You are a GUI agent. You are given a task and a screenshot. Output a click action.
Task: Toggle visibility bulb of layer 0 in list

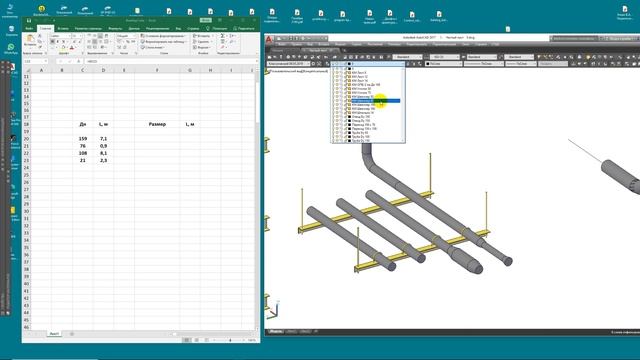[333, 69]
